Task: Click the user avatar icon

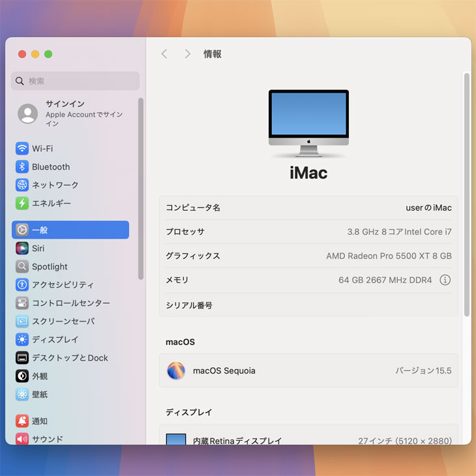Action: point(27,113)
